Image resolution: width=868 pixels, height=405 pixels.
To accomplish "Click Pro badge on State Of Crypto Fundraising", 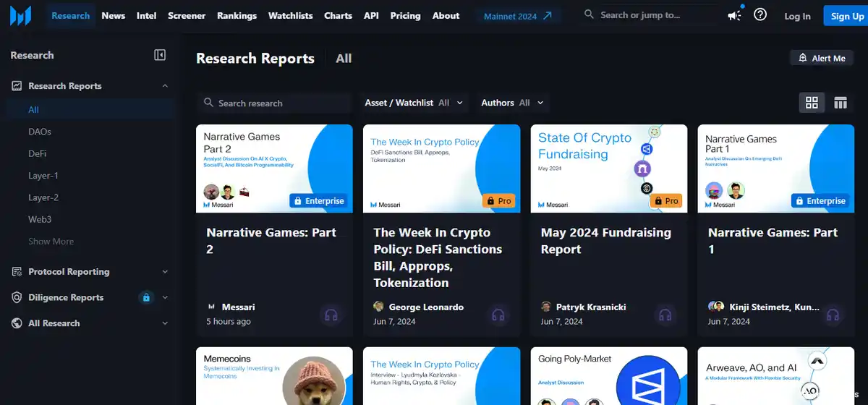I will [666, 200].
